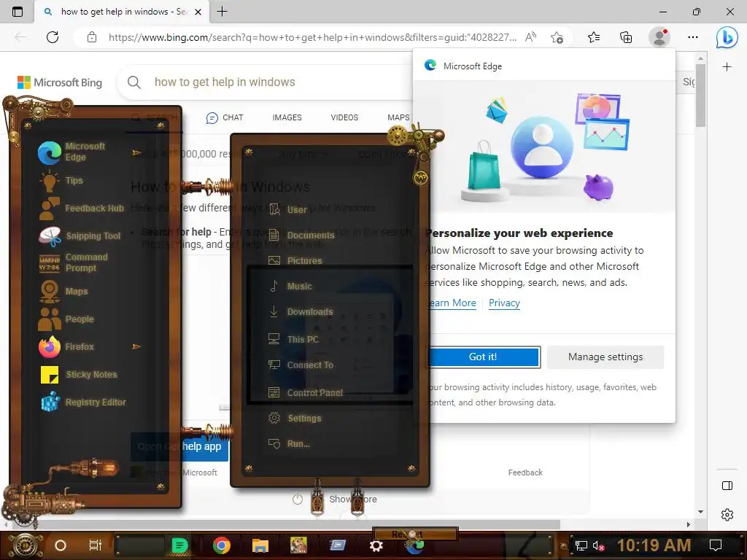Open Bing Chat sidebar button
Screen dimensions: 747x560
pyautogui.click(x=727, y=37)
